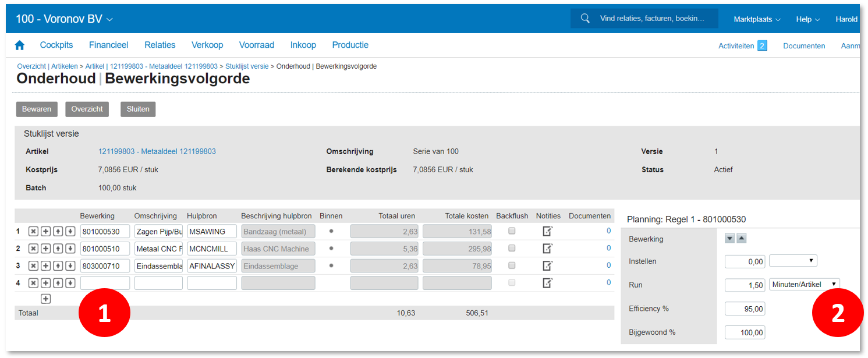Expand the Instellen unit dropdown
The width and height of the screenshot is (868, 358).
pyautogui.click(x=793, y=261)
